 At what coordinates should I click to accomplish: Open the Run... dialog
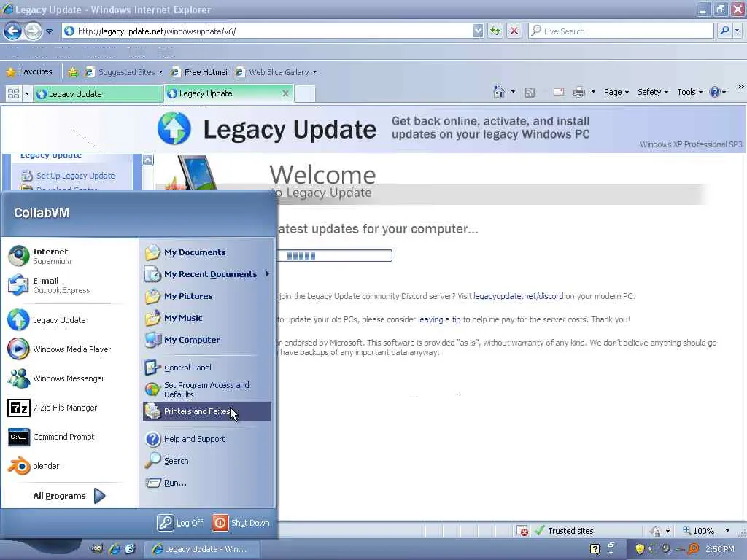tap(208, 483)
